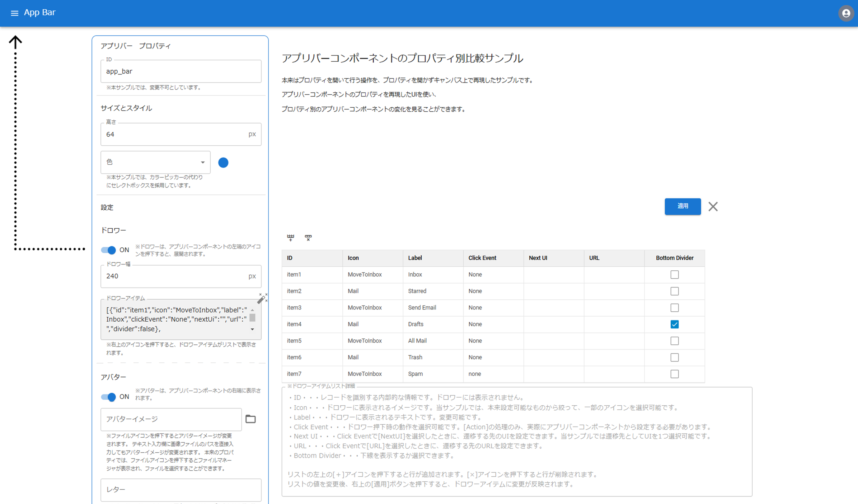Close the drawer item list panel
This screenshot has height=504, width=858.
click(713, 206)
